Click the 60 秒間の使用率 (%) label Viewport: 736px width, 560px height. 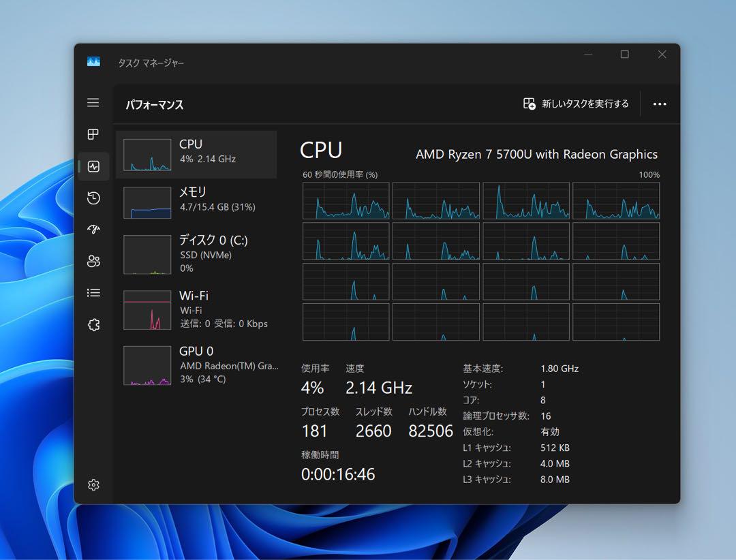340,174
